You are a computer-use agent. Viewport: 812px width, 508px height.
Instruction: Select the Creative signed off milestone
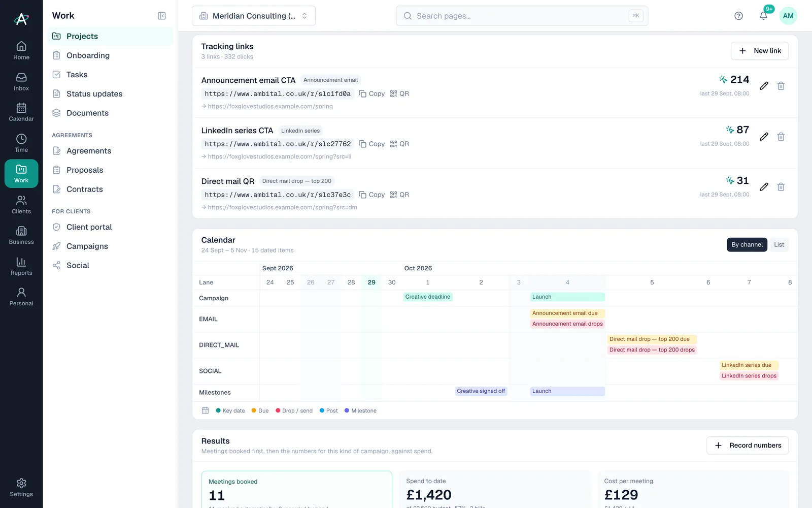481,391
